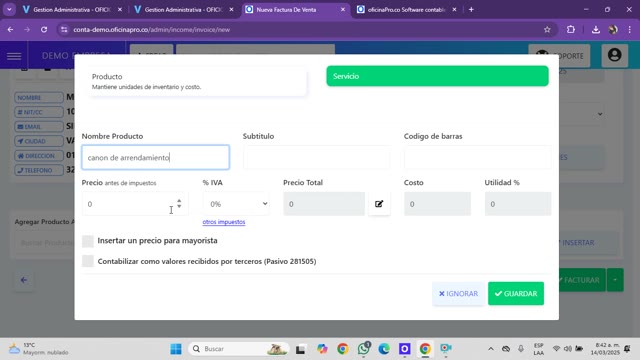Click the GUARDAR button
640x360 pixels.
pos(516,293)
